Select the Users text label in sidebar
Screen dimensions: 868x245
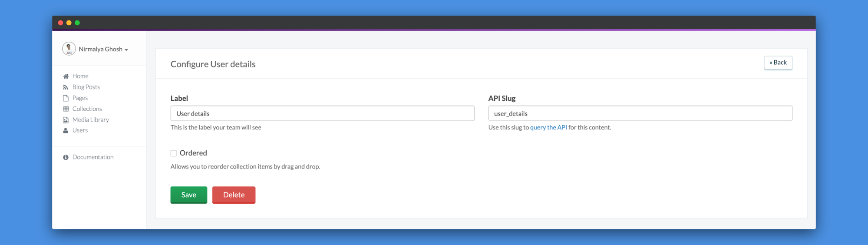click(80, 130)
